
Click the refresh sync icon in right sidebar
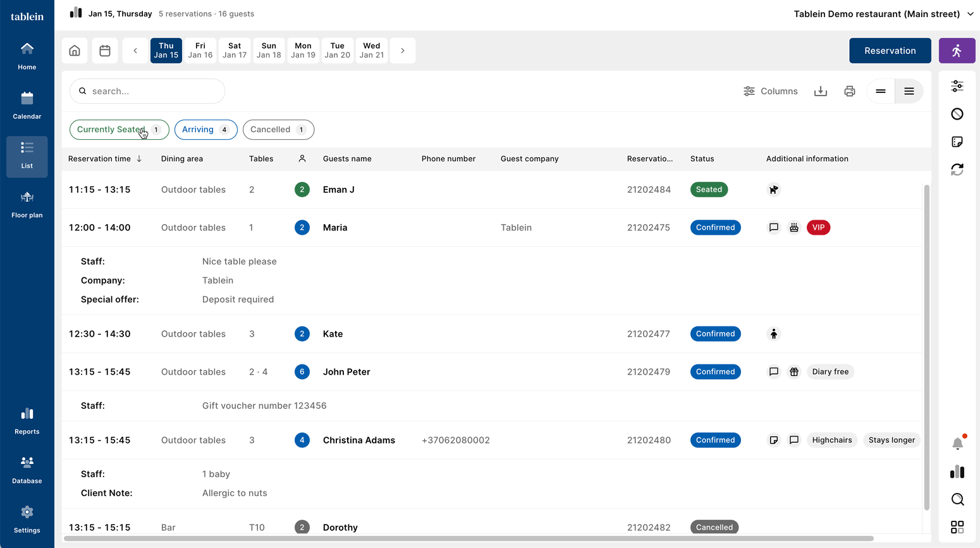coord(957,170)
